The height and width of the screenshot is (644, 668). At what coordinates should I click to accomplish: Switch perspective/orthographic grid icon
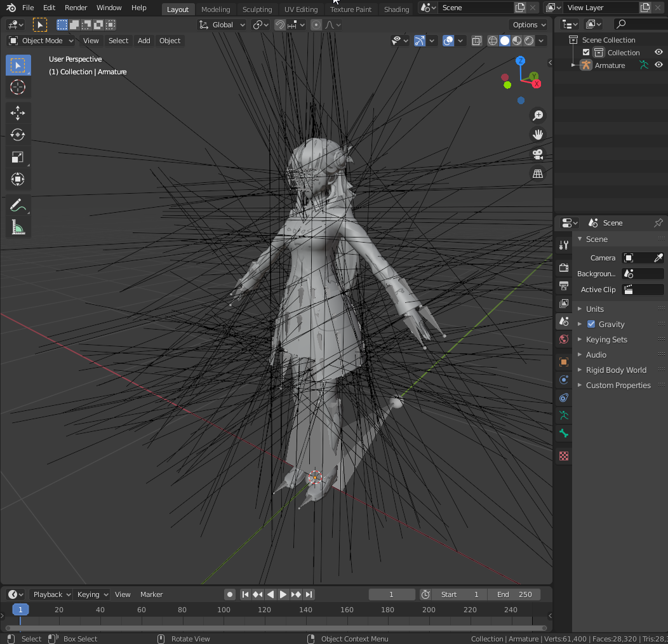(538, 174)
